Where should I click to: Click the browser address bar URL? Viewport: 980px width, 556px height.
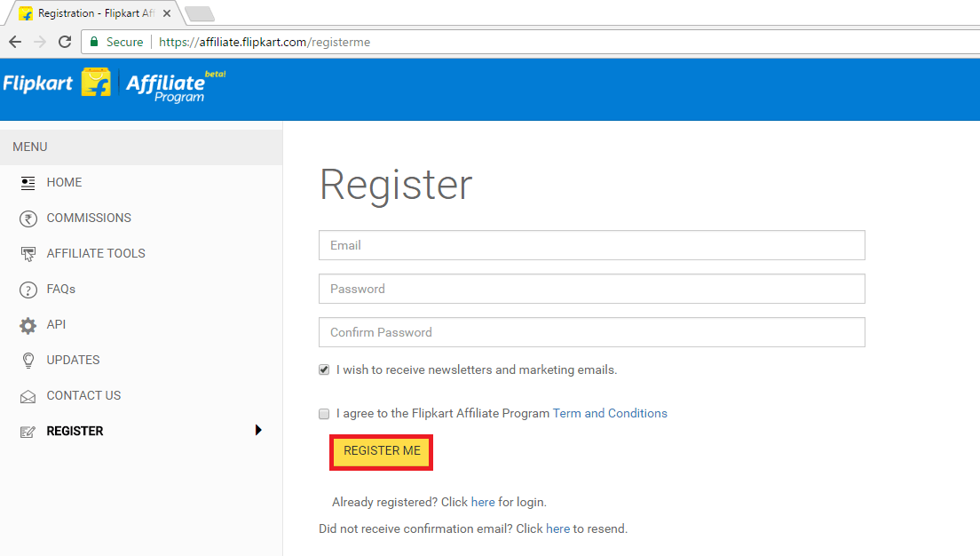pos(265,42)
